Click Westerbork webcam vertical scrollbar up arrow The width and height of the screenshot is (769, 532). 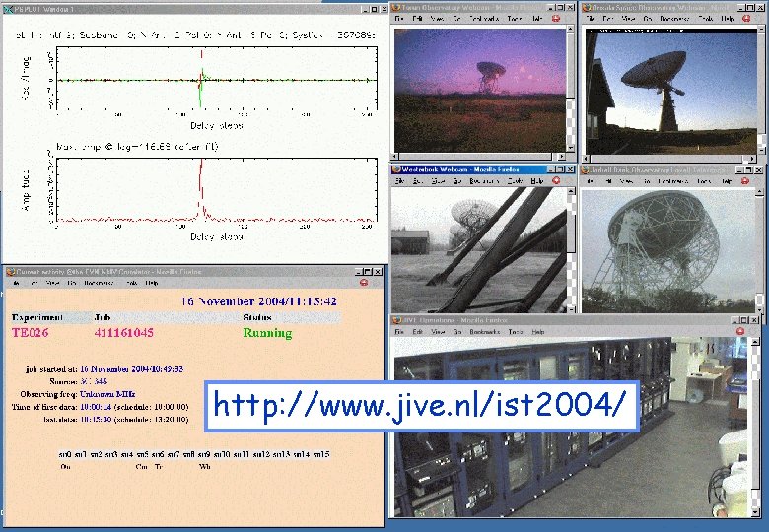(571, 191)
